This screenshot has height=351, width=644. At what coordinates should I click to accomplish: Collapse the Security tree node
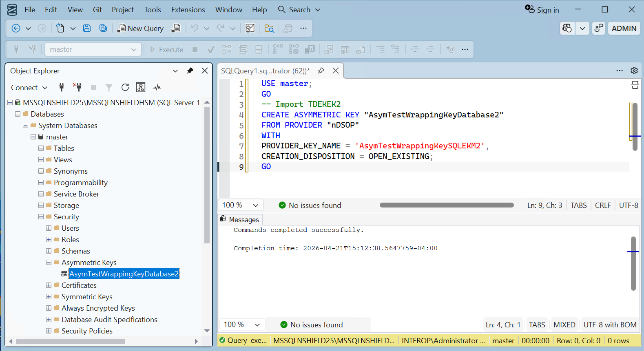coord(41,217)
